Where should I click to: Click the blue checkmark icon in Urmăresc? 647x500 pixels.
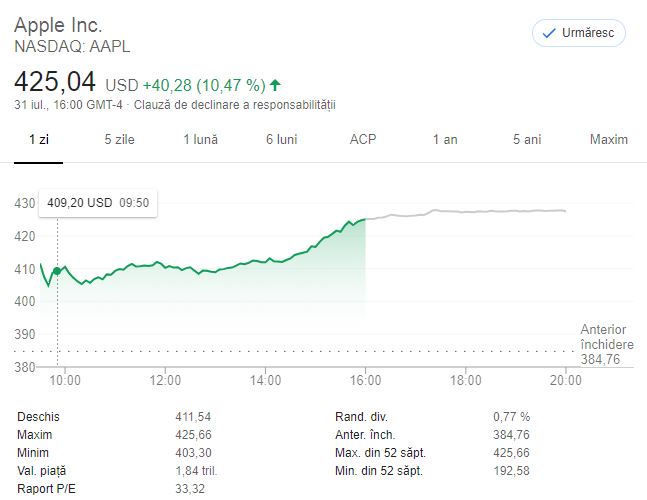[x=549, y=33]
